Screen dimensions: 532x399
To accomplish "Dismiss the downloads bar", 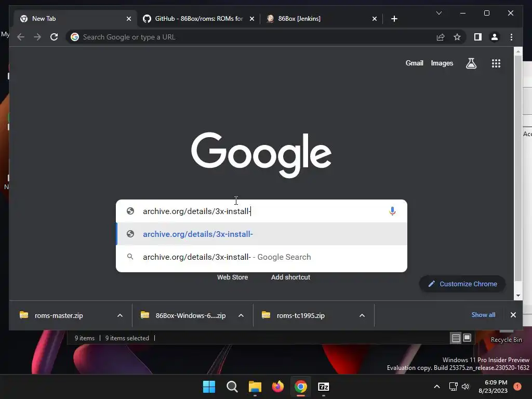I will coord(513,315).
